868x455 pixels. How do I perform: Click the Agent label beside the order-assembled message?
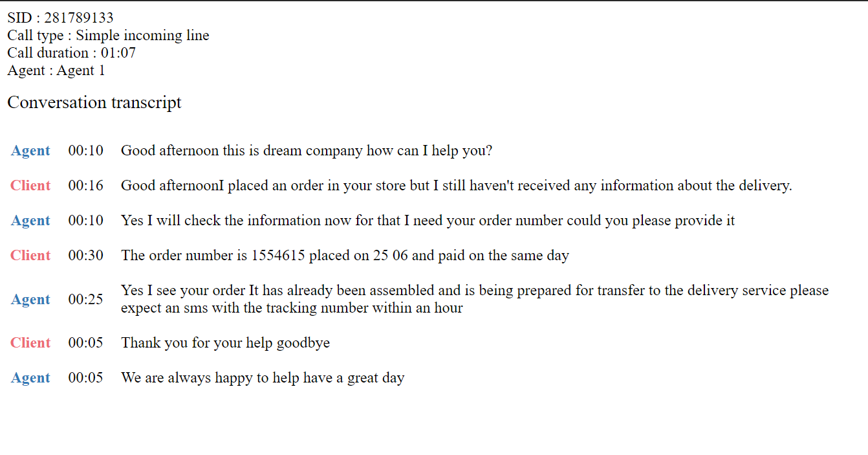coord(30,300)
